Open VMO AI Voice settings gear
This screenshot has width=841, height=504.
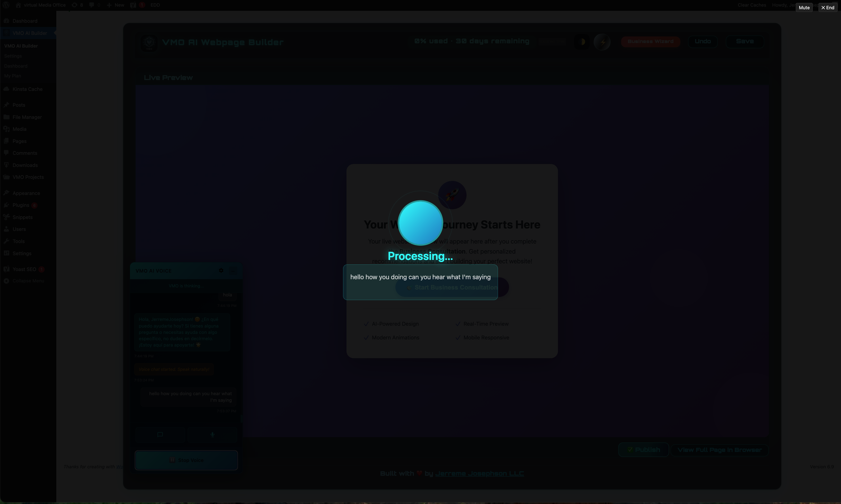click(x=221, y=270)
